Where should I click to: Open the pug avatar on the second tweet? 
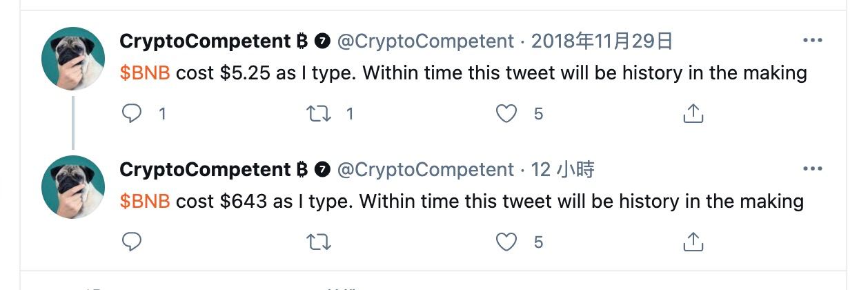[x=73, y=187]
